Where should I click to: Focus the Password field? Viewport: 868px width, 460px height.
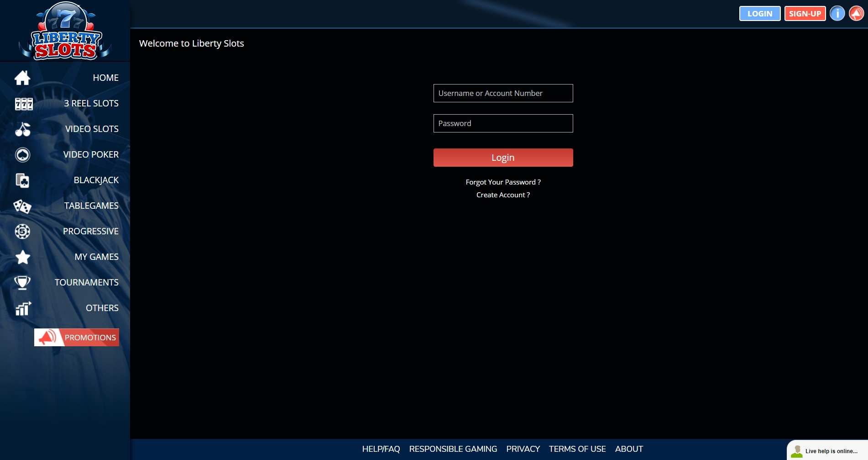coord(503,123)
